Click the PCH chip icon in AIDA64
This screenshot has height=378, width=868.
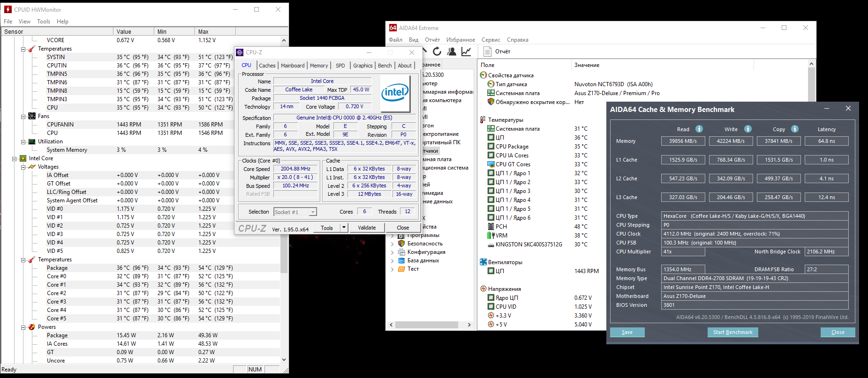(x=491, y=227)
